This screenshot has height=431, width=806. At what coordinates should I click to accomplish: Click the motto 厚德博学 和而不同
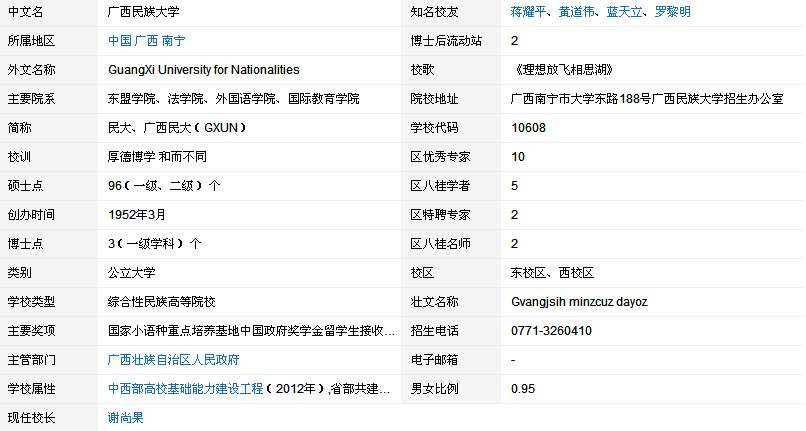pos(157,156)
